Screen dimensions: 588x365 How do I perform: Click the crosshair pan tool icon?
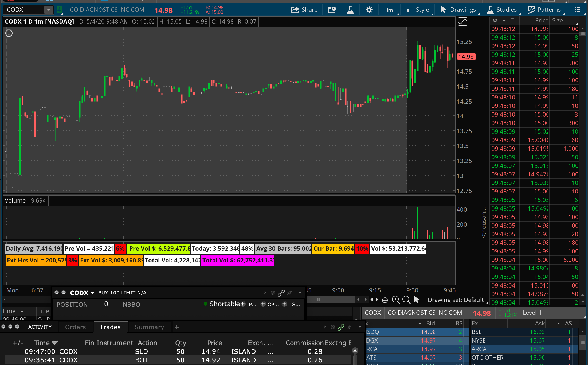[385, 300]
